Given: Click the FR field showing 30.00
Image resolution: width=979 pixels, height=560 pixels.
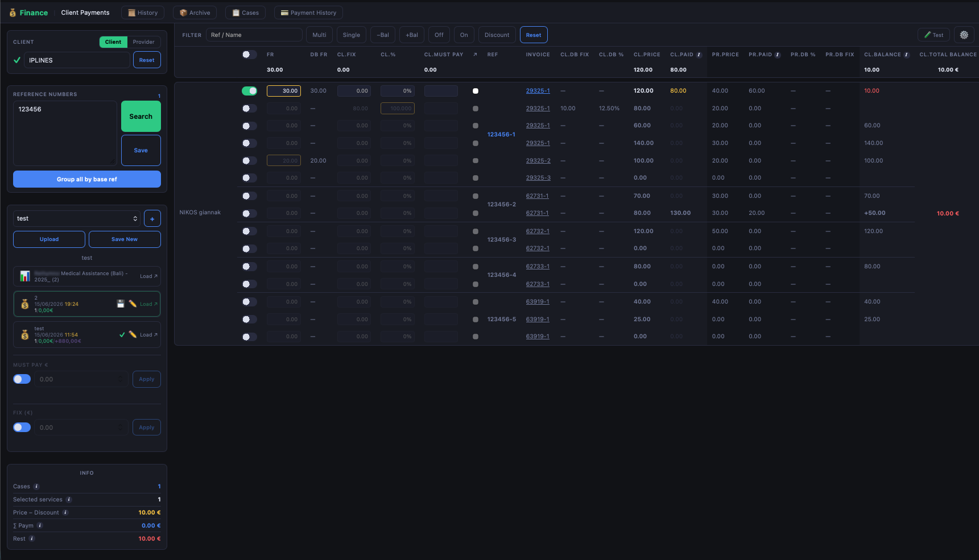Looking at the screenshot, I should point(284,91).
